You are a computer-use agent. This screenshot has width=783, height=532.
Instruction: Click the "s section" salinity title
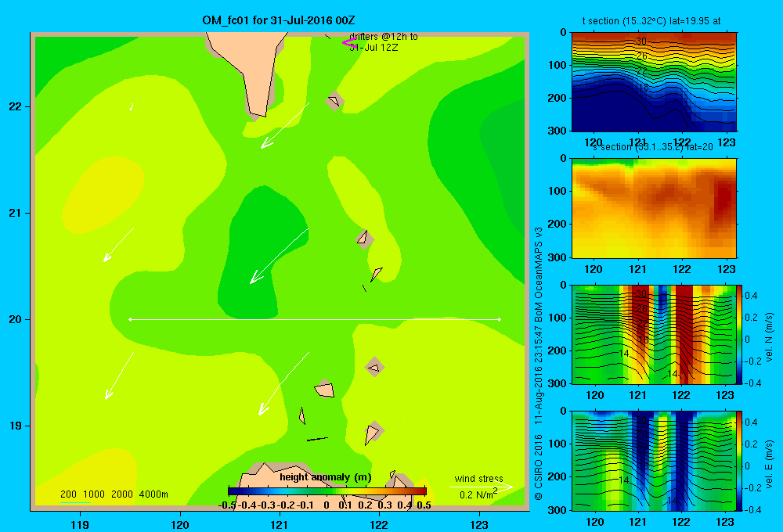(x=612, y=147)
